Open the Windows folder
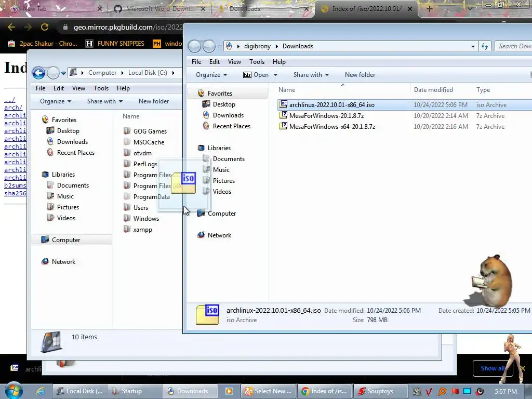 coord(146,219)
